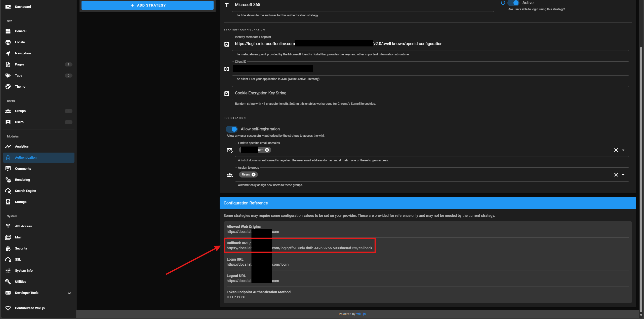Select the Callback URL value text
This screenshot has height=319, width=644.
299,248
